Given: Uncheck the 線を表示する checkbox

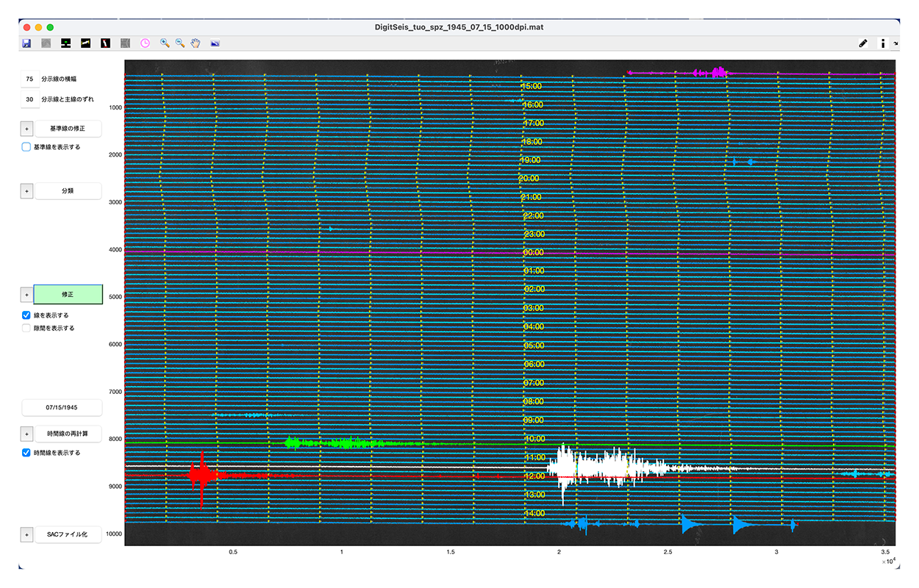Looking at the screenshot, I should click(26, 315).
